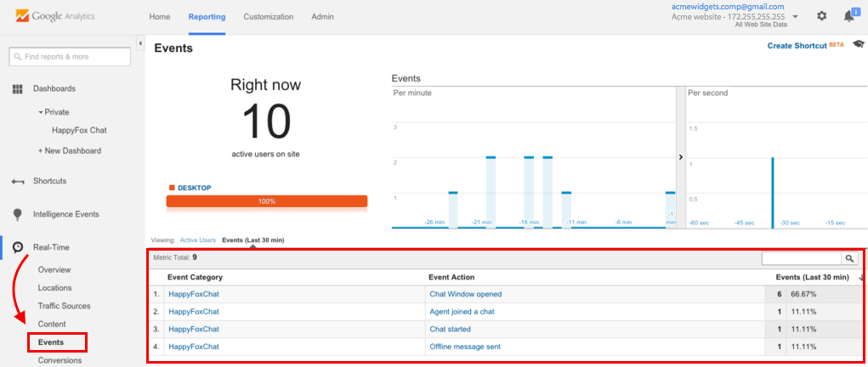Click HappyFoxChat in row 3

[194, 330]
